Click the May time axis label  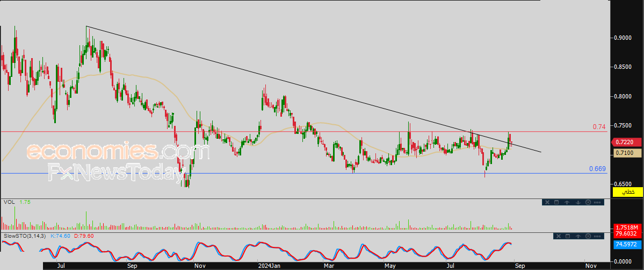point(390,266)
